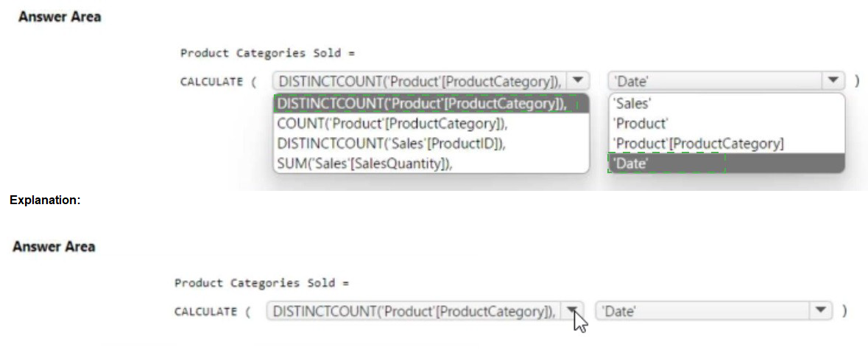Image resolution: width=868 pixels, height=353 pixels.
Task: Click the 'Explanation:' heading text
Action: coord(45,200)
